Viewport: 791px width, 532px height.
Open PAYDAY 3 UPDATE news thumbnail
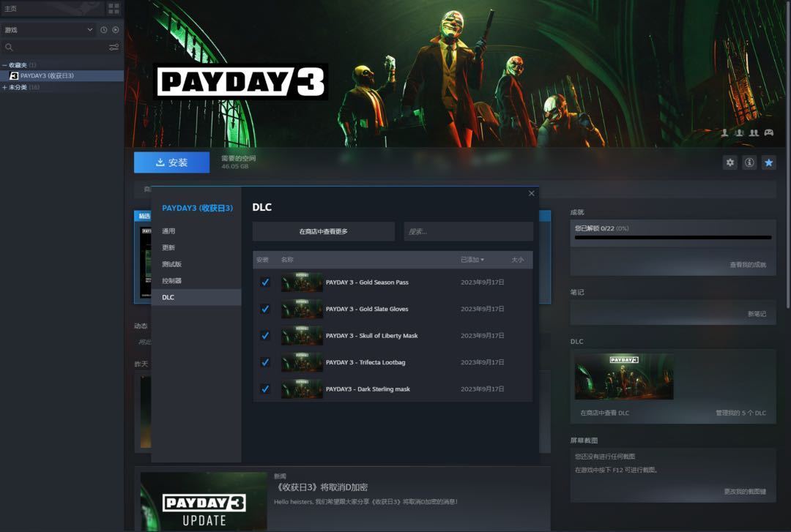click(x=204, y=501)
